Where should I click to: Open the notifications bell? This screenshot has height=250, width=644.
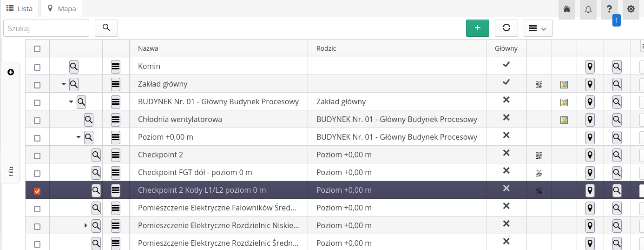pyautogui.click(x=588, y=9)
